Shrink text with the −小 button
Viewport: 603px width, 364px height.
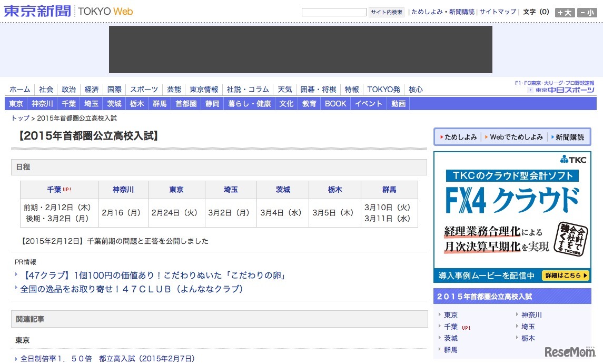586,12
